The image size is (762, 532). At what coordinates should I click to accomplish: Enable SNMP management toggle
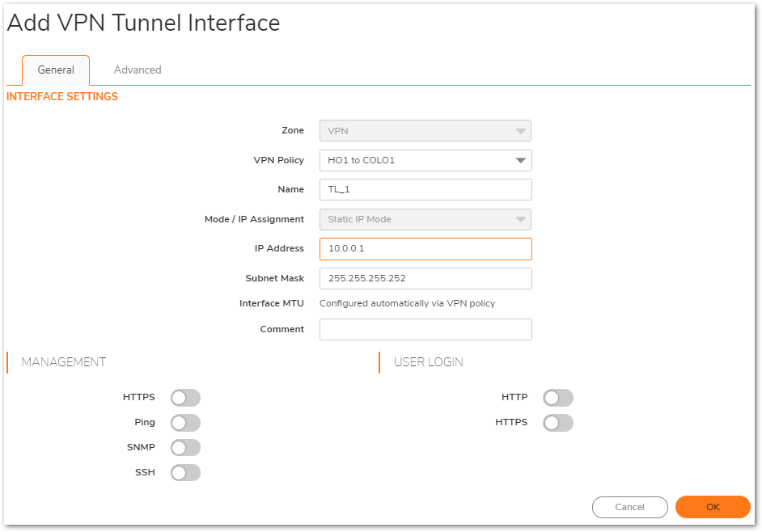tap(185, 448)
